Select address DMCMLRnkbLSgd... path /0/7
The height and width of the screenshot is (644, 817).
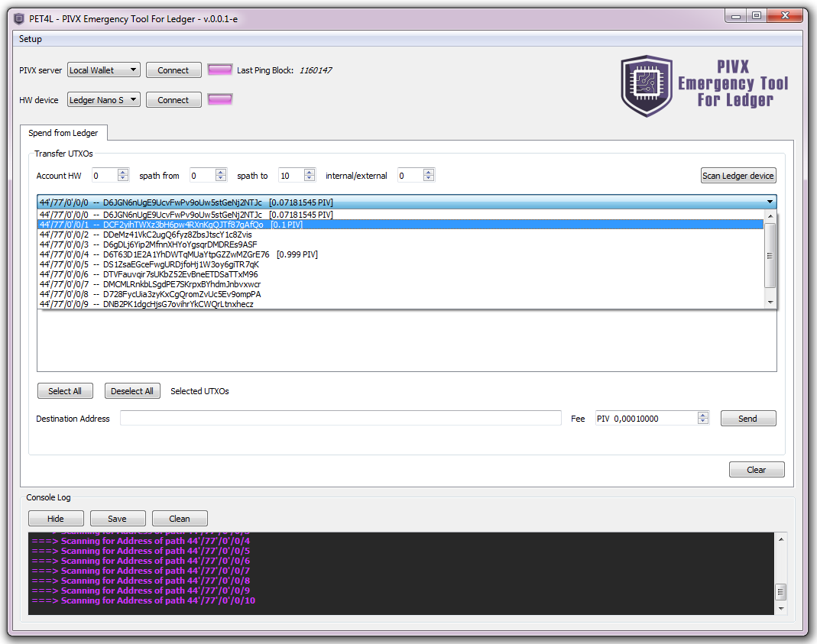tap(400, 283)
